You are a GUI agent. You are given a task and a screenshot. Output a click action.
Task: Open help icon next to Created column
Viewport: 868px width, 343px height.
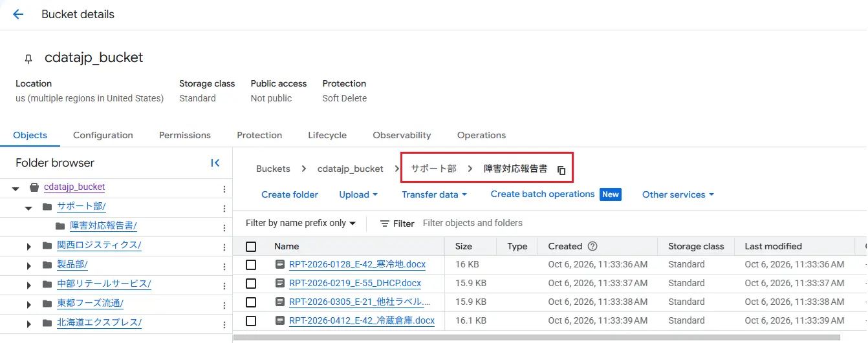(592, 246)
